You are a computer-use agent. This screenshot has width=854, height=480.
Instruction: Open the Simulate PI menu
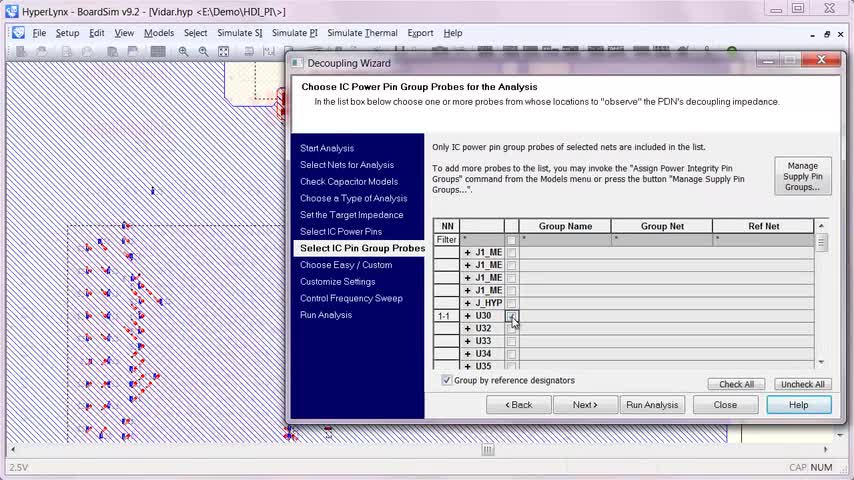pyautogui.click(x=295, y=33)
